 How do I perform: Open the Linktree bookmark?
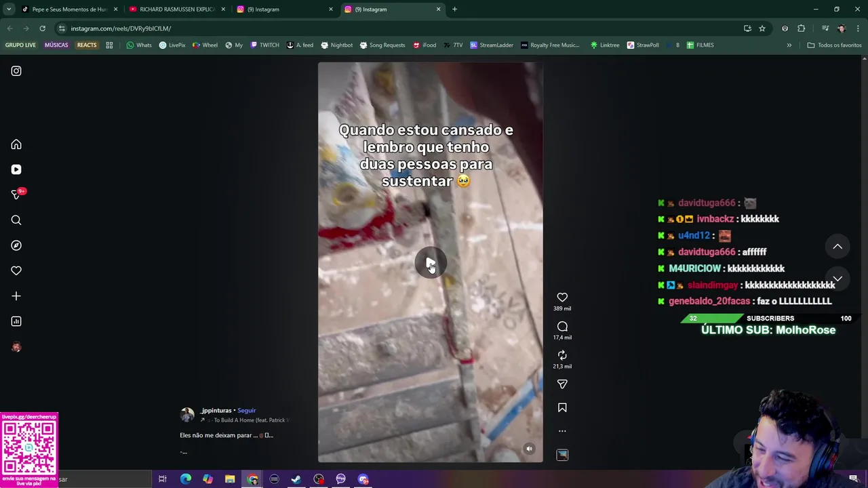point(605,45)
